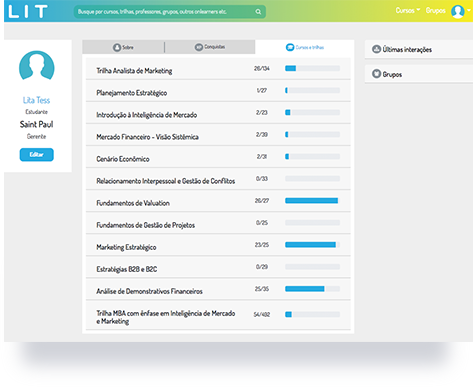The height and width of the screenshot is (387, 473).
Task: Open the user avatar in the header
Action: 458,11
